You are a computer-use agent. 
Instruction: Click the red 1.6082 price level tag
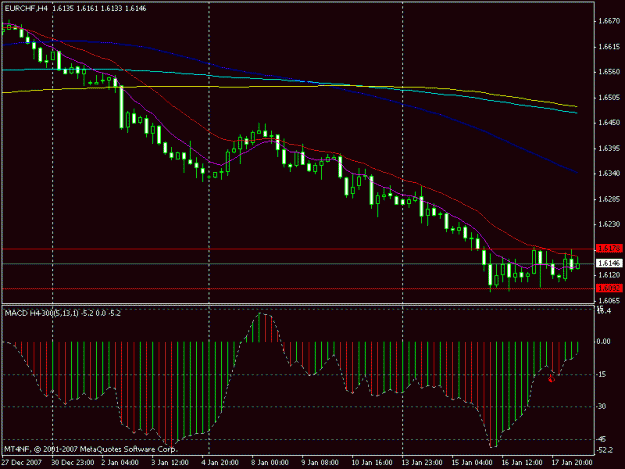609,288
